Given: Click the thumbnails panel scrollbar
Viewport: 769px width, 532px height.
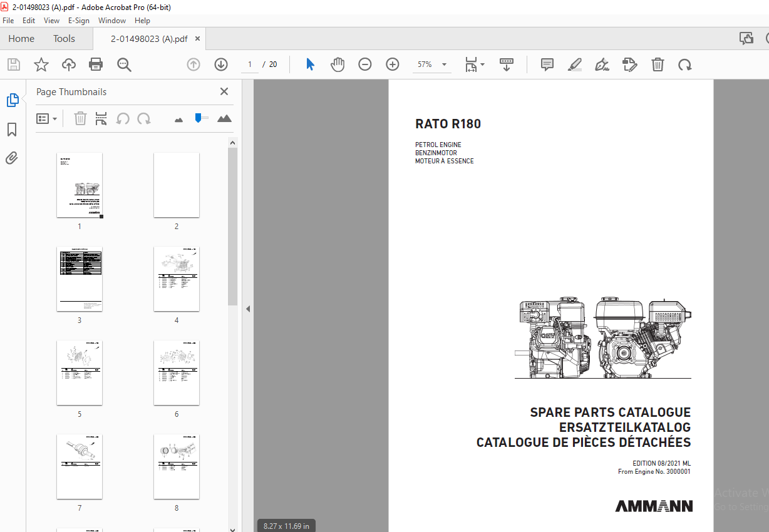Looking at the screenshot, I should [232, 227].
